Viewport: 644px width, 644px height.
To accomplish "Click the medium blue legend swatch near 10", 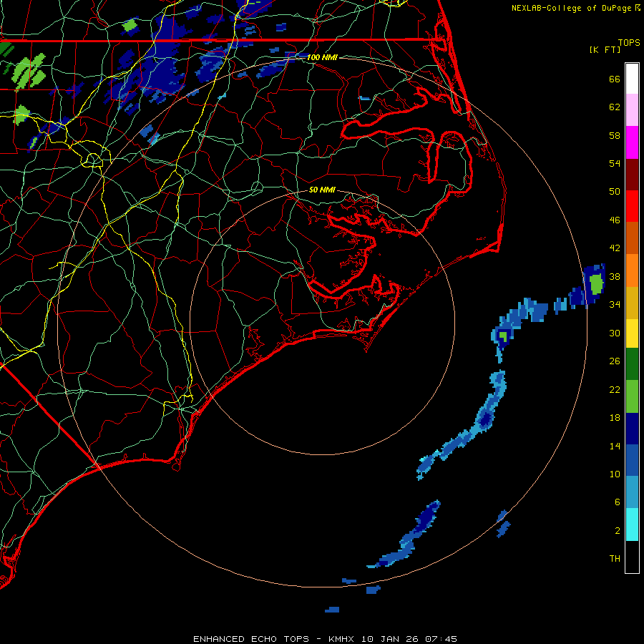I will click(632, 460).
